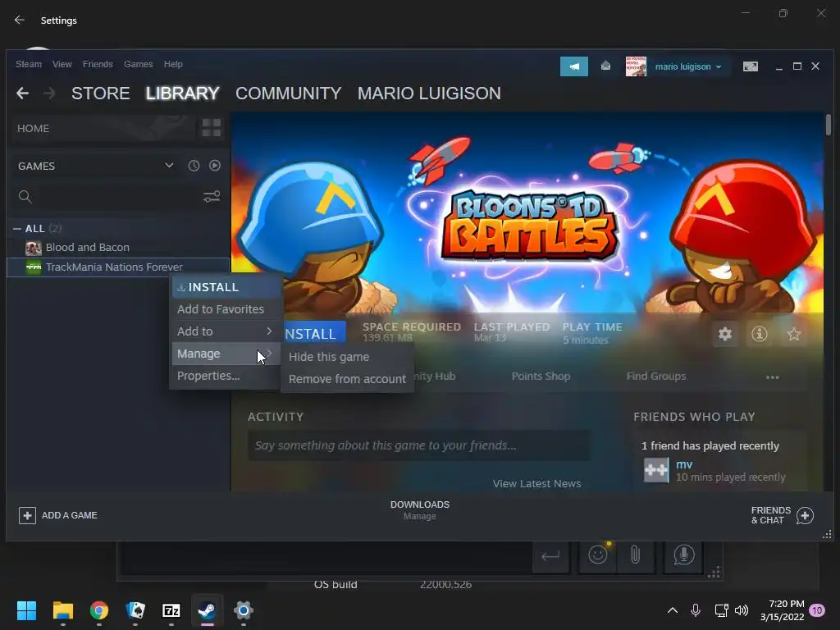Click Solitaire cards icon in taskbar
This screenshot has width=840, height=630.
(x=135, y=610)
